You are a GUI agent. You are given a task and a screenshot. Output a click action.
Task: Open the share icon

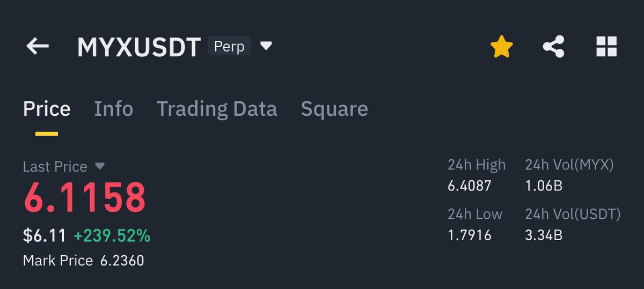(553, 47)
